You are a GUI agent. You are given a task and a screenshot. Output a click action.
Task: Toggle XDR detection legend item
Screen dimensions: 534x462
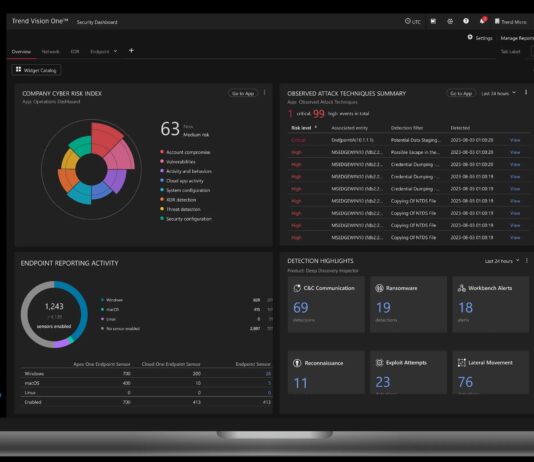pos(178,200)
